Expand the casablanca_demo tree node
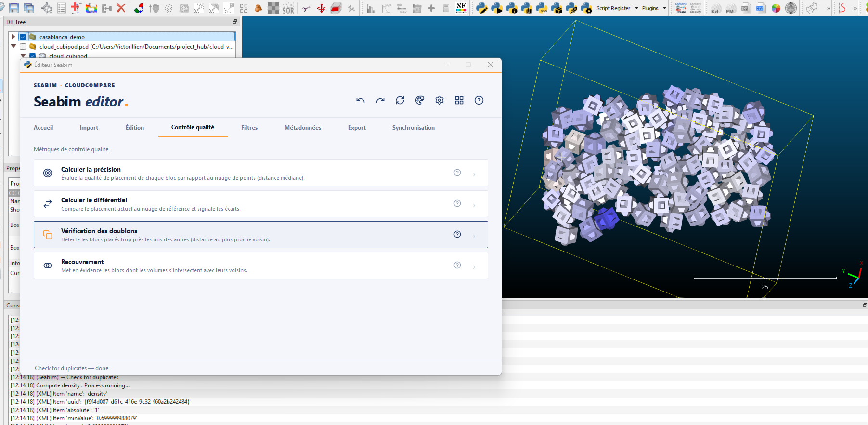 pyautogui.click(x=13, y=37)
